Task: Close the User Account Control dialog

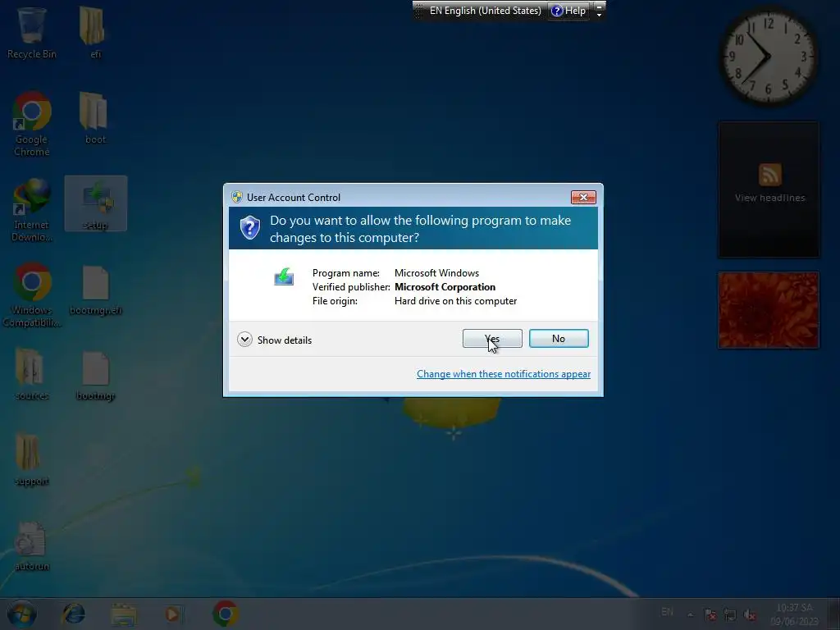Action: click(583, 197)
